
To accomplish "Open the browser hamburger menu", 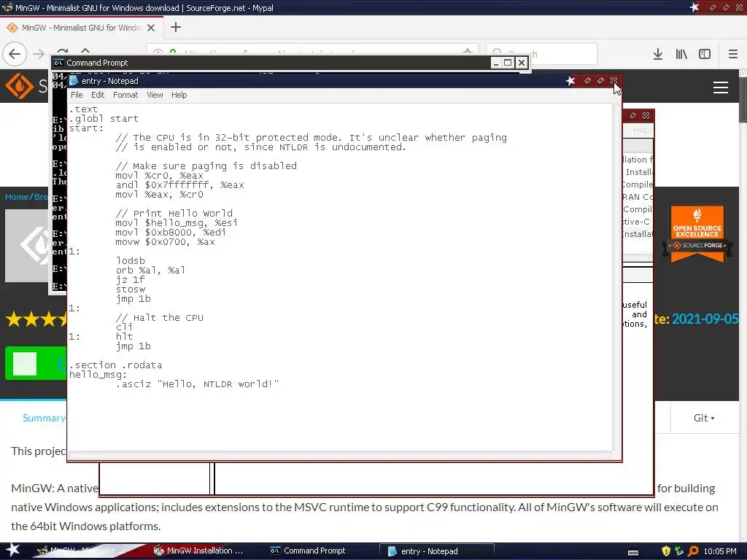I will pos(732,54).
